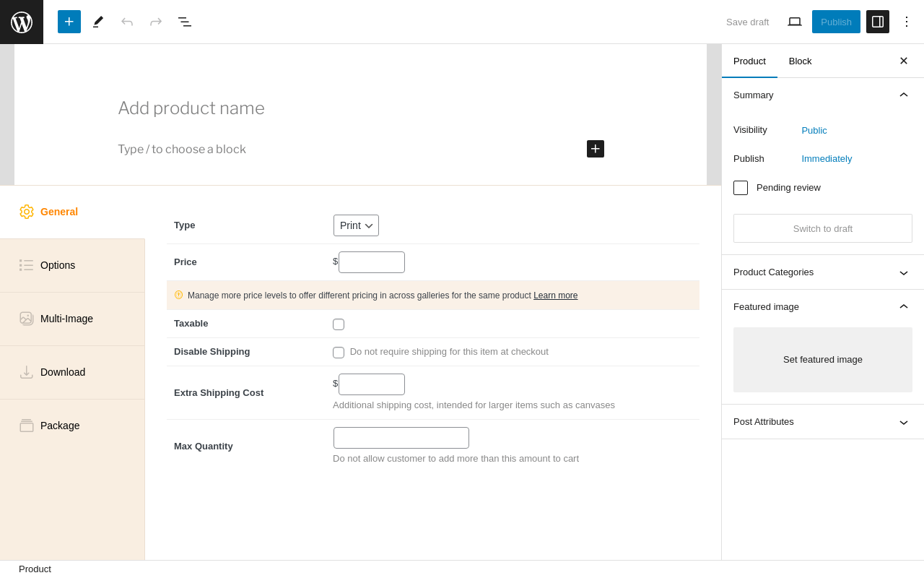Open the Multi-Image tab
This screenshot has width=924, height=578.
[x=66, y=319]
